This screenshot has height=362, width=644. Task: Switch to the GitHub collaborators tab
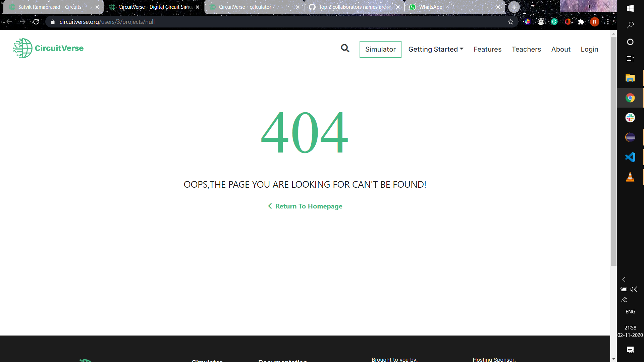tap(355, 7)
